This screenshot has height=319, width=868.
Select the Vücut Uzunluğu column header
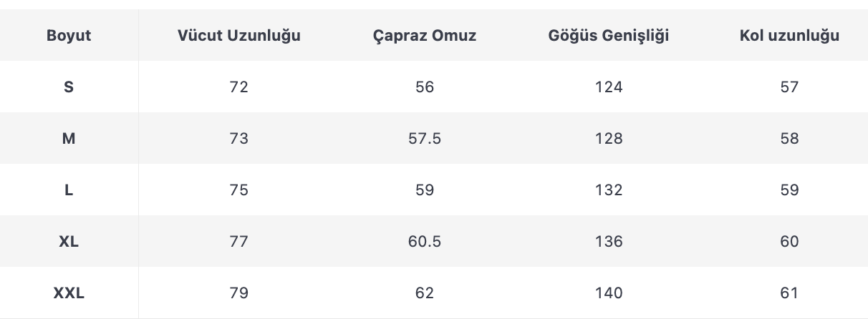239,36
